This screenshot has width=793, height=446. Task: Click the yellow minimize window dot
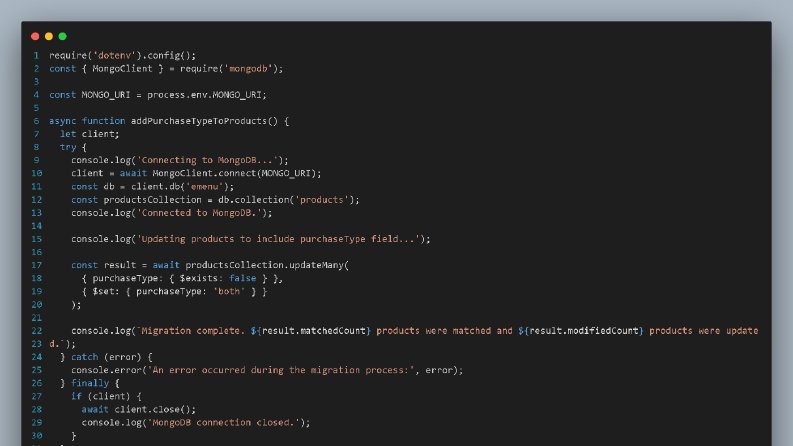pyautogui.click(x=49, y=36)
